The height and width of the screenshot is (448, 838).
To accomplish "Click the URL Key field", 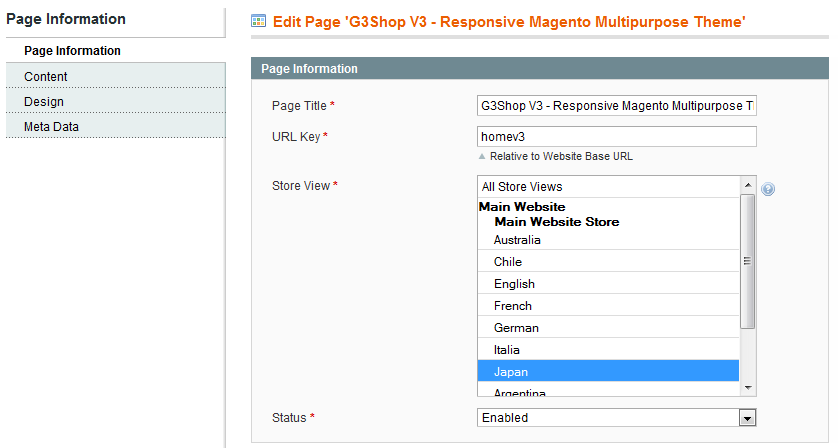I will point(616,136).
